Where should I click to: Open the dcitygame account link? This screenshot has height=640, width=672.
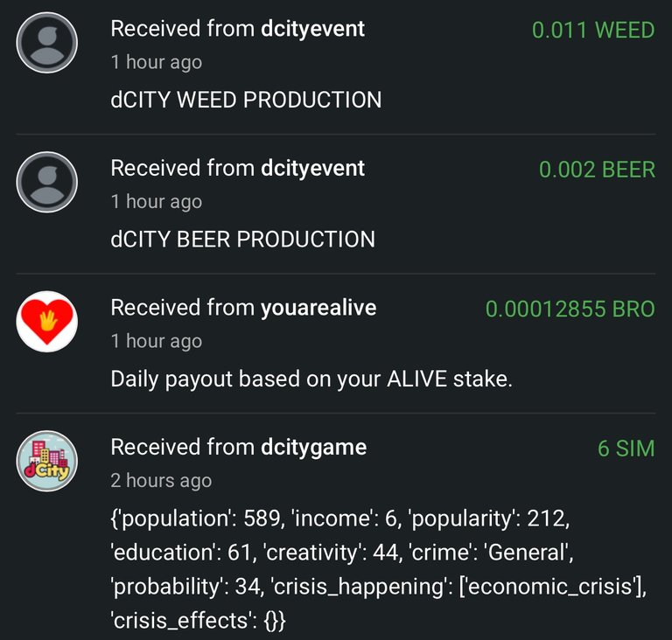[x=314, y=448]
